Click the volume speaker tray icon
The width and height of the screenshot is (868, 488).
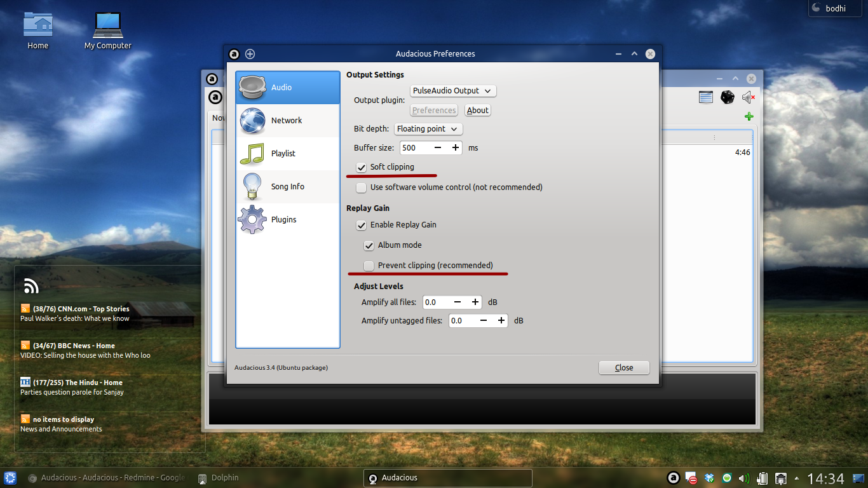click(744, 478)
